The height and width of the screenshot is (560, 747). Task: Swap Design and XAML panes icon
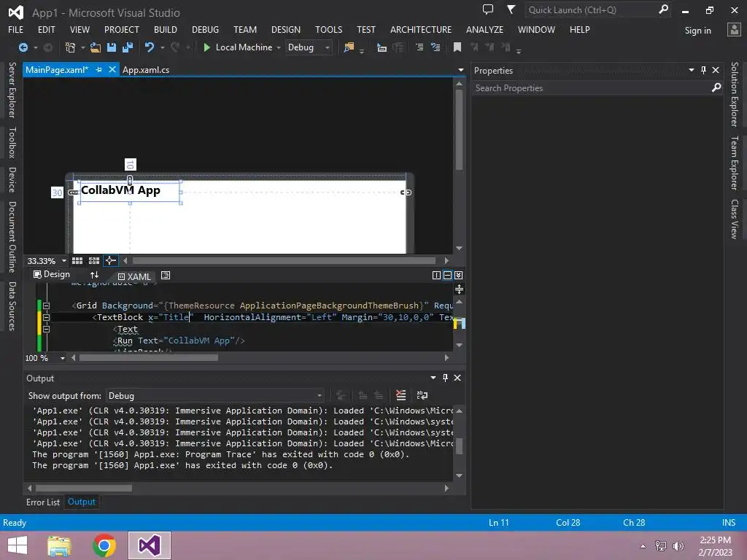[x=94, y=275]
